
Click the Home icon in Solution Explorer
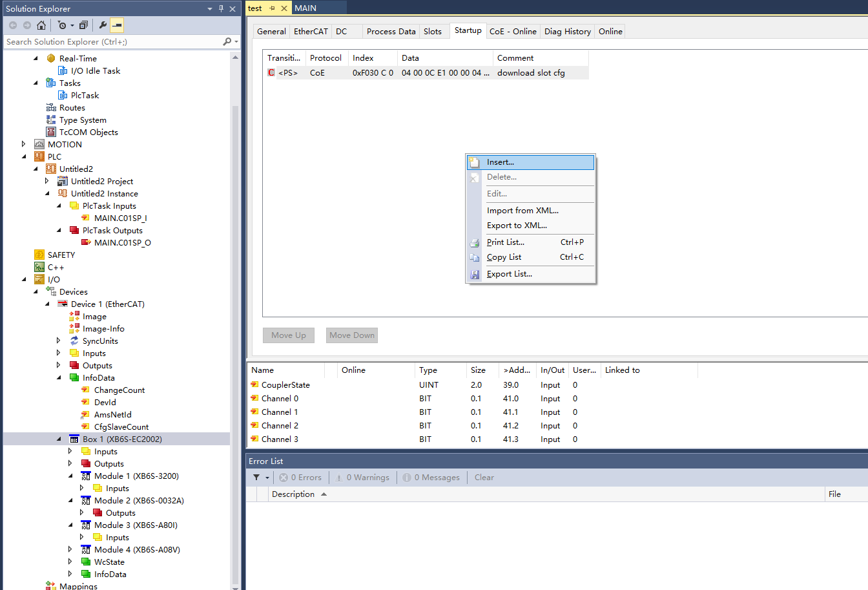[x=41, y=25]
